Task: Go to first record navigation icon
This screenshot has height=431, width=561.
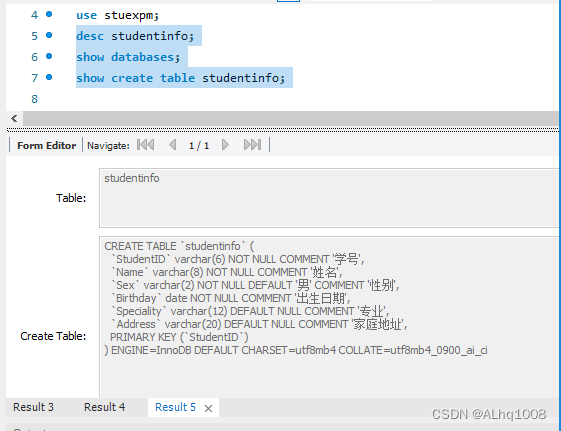Action: (146, 145)
